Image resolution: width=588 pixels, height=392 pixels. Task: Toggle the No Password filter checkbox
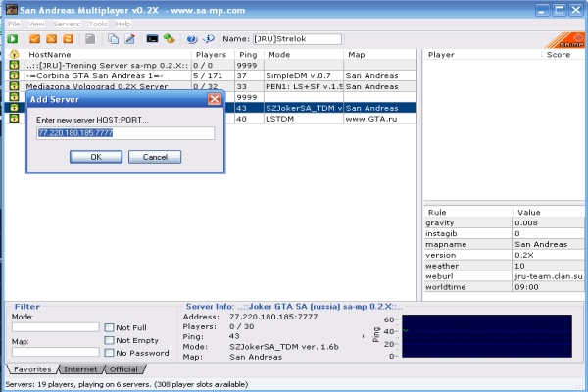pos(109,353)
